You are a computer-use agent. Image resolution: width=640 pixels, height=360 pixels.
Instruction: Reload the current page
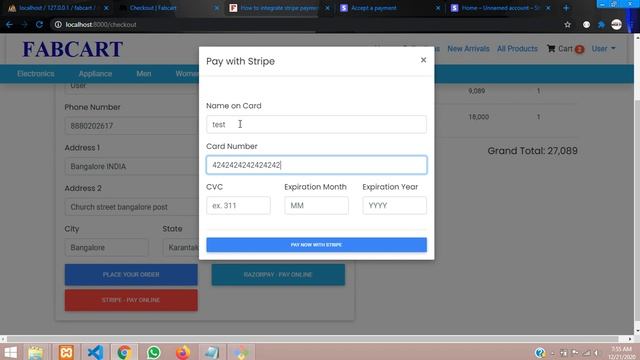tap(39, 24)
